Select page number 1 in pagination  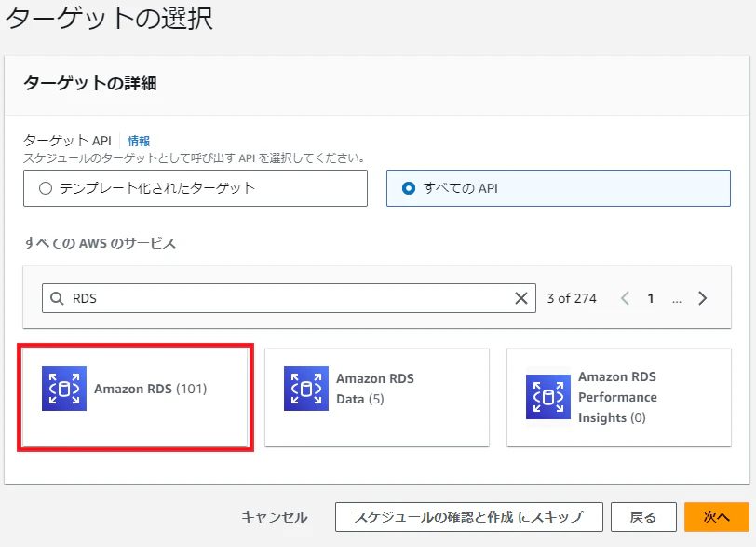[651, 298]
